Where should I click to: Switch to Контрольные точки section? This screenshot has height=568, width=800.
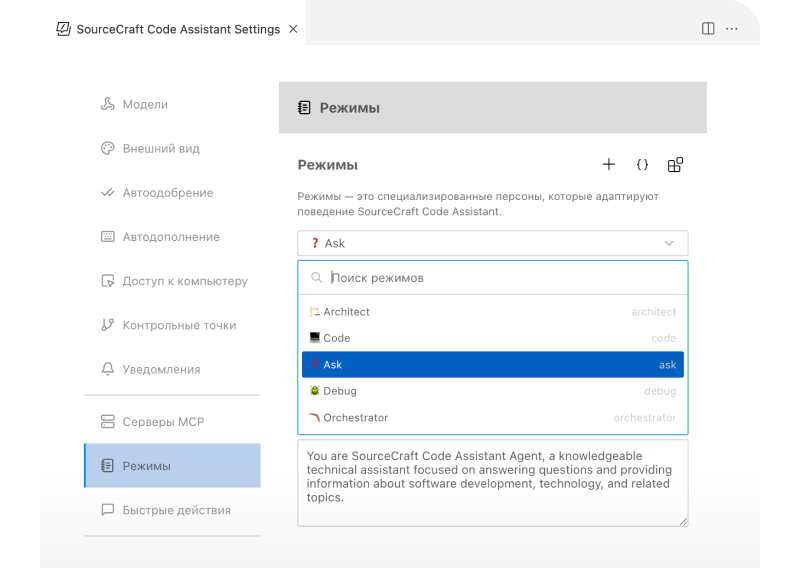tap(179, 325)
